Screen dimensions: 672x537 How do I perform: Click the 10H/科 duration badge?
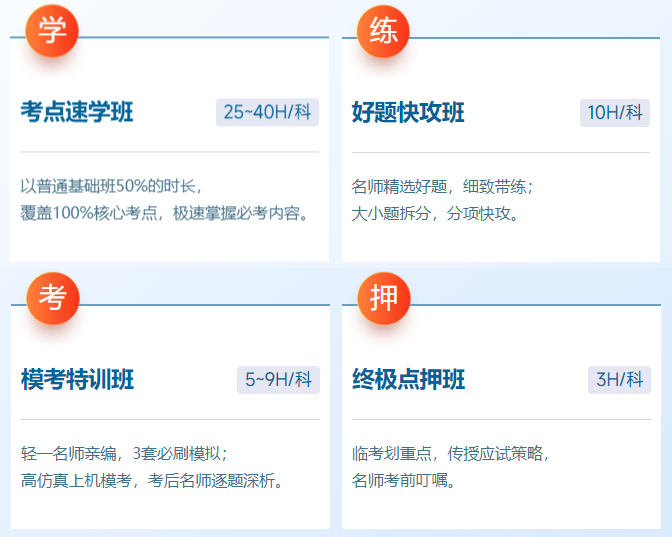click(x=615, y=112)
